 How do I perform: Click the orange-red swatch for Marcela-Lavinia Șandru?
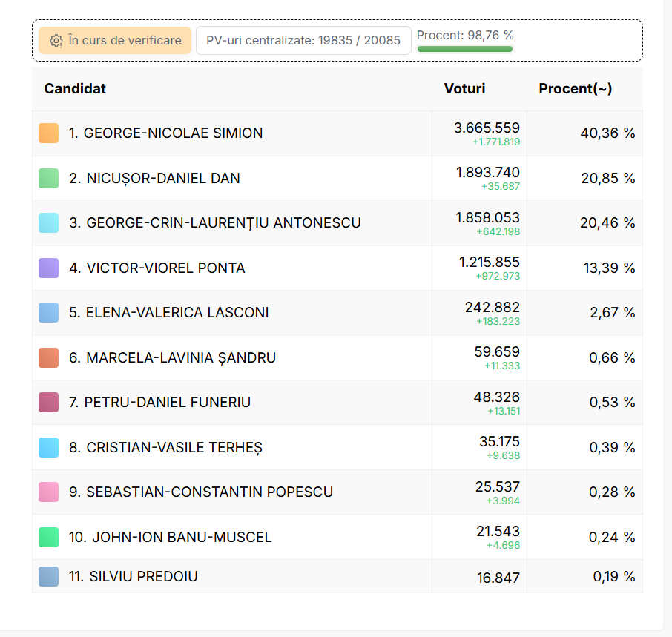pos(48,357)
